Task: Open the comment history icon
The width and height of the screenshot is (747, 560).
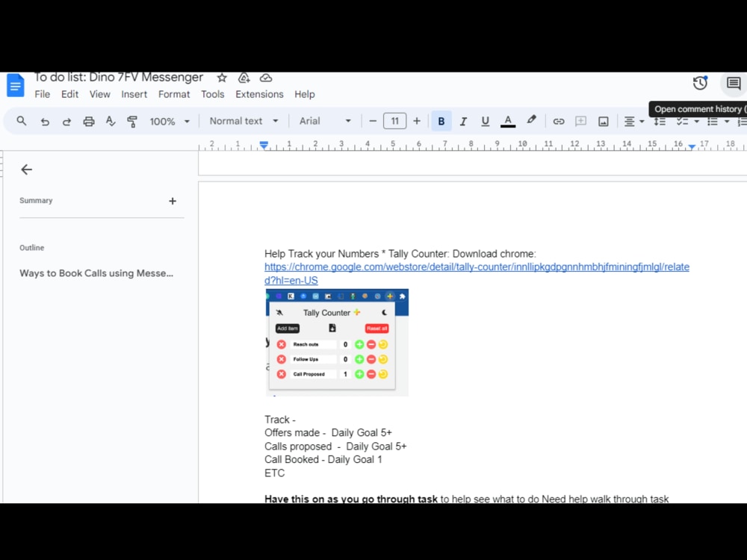Action: click(734, 84)
